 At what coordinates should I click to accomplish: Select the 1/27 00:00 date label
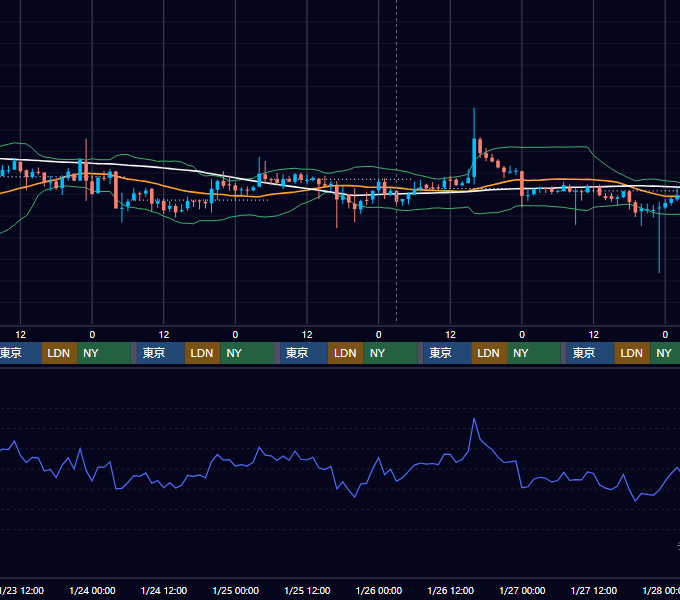pyautogui.click(x=522, y=590)
